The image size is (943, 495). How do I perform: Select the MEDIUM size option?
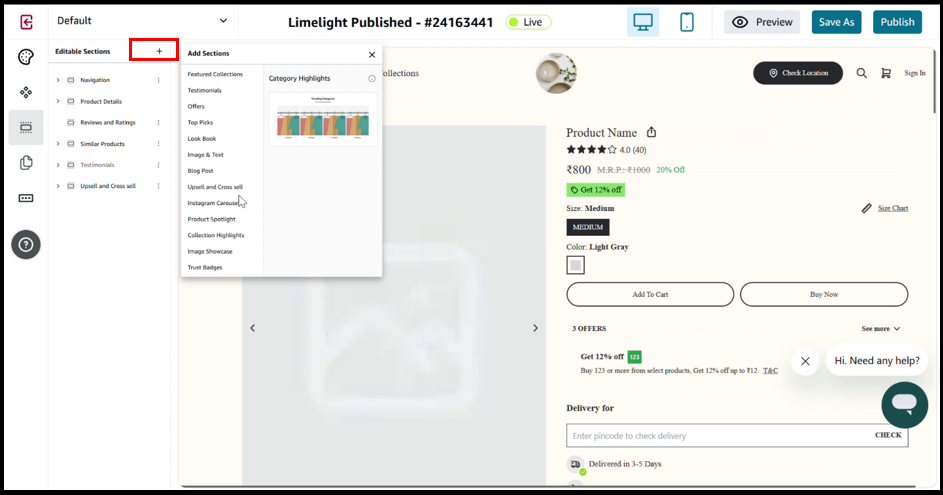click(587, 227)
